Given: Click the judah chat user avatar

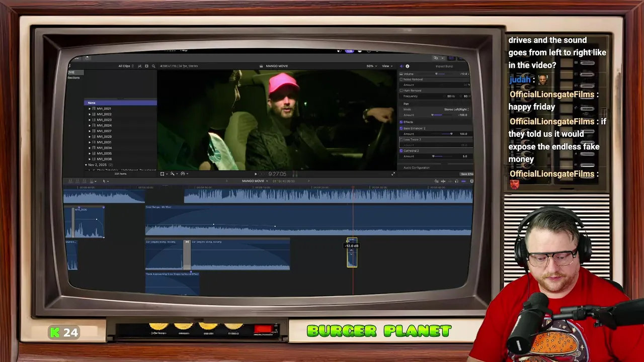Looking at the screenshot, I should (x=543, y=79).
